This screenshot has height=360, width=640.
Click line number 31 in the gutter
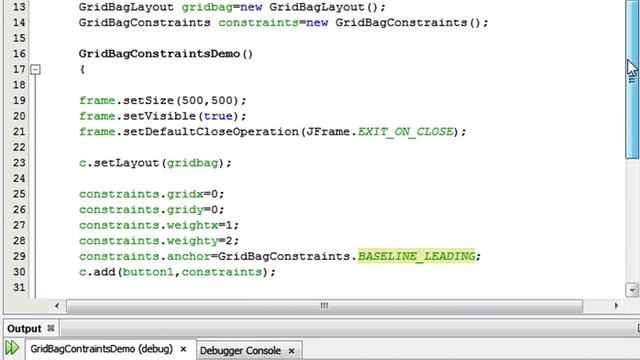point(19,287)
